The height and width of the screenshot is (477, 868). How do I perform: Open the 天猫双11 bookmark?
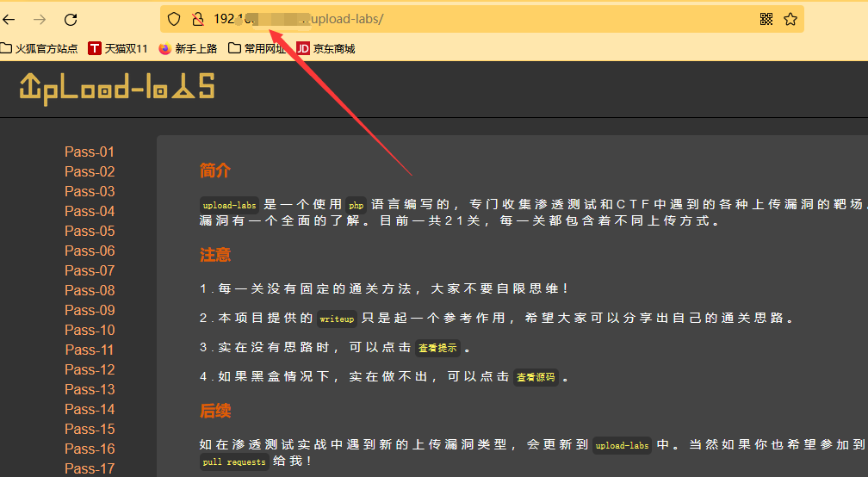click(118, 49)
